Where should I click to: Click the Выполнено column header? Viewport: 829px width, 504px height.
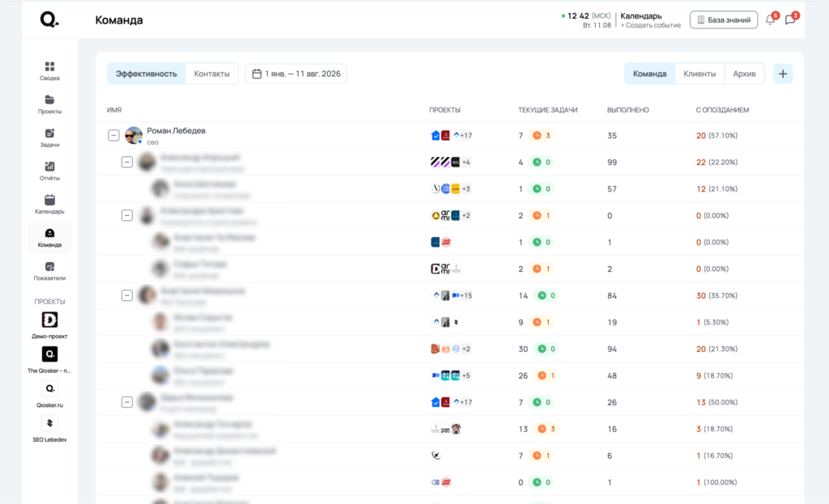(627, 110)
